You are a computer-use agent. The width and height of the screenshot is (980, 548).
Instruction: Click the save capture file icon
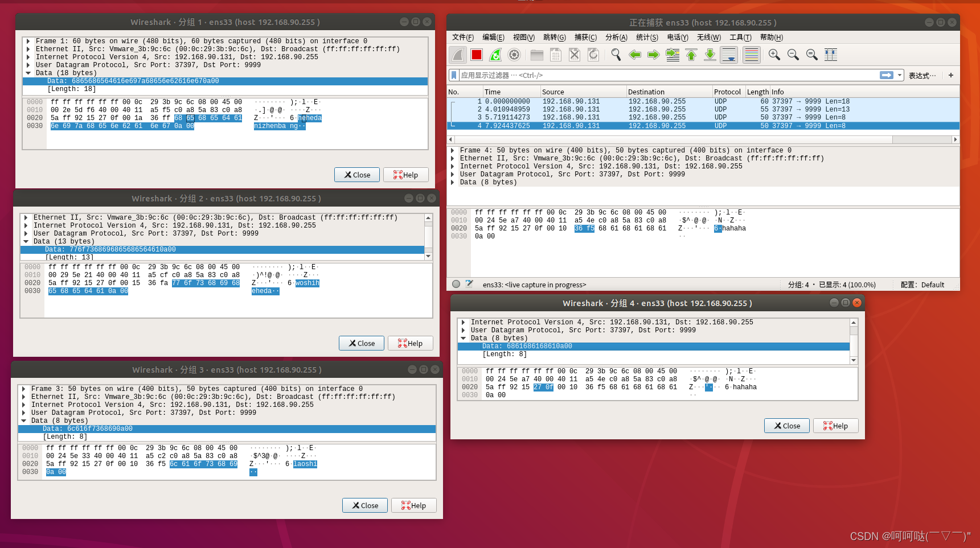click(556, 55)
